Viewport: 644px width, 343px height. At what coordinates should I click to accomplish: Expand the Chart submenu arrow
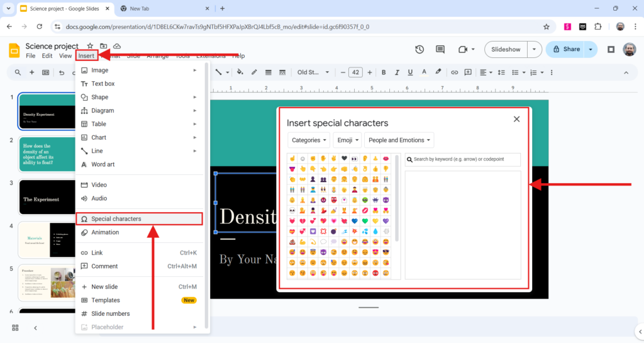pyautogui.click(x=195, y=138)
